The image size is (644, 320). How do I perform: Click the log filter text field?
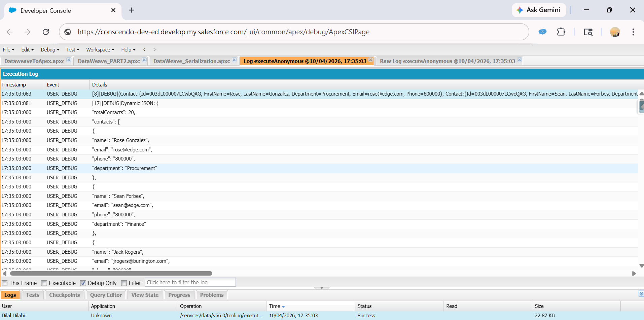pyautogui.click(x=190, y=283)
